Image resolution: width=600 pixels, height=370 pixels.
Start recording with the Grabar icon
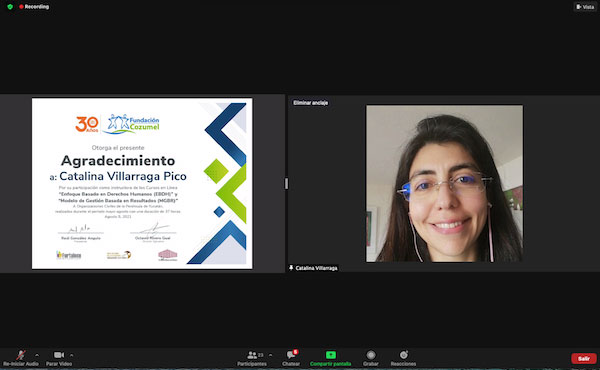click(x=370, y=355)
